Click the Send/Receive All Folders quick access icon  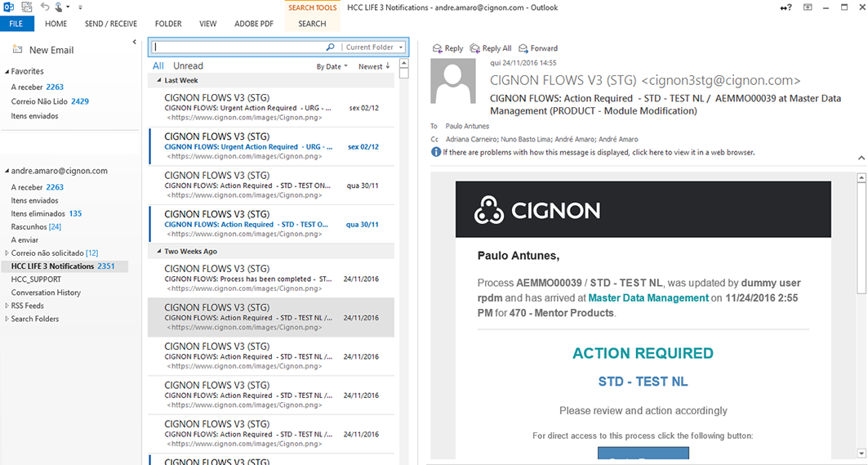(26, 7)
